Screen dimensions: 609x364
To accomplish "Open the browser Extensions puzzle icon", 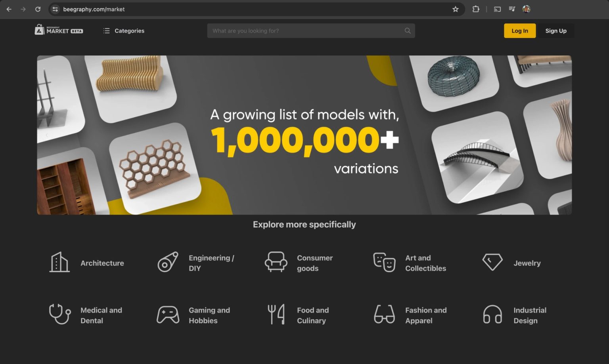I will click(x=476, y=9).
